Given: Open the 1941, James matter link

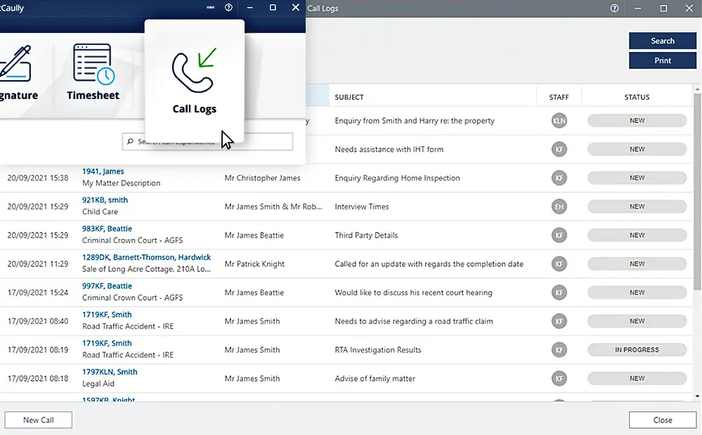Looking at the screenshot, I should (103, 171).
